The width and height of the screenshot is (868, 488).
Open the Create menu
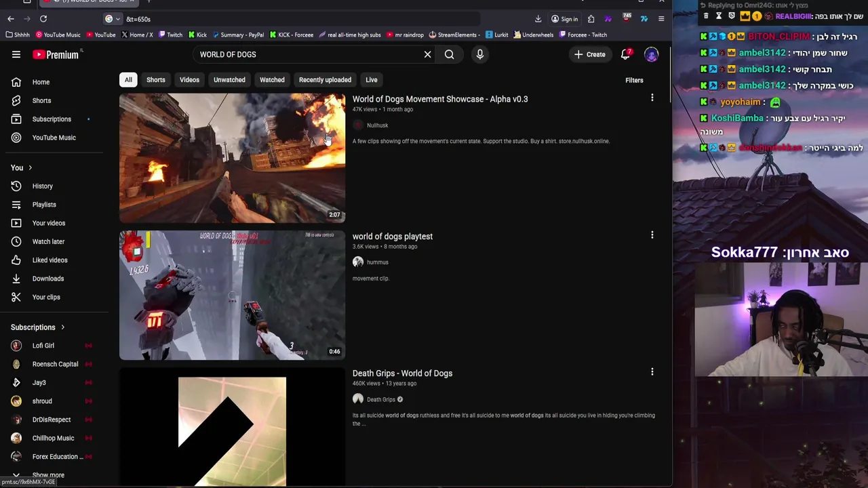pos(589,54)
